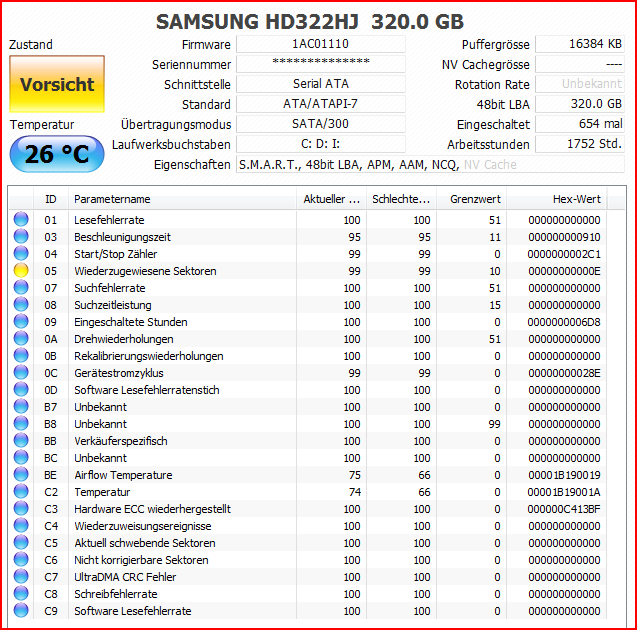
Task: Select the Airflow Temperature parameter name
Action: tap(123, 475)
